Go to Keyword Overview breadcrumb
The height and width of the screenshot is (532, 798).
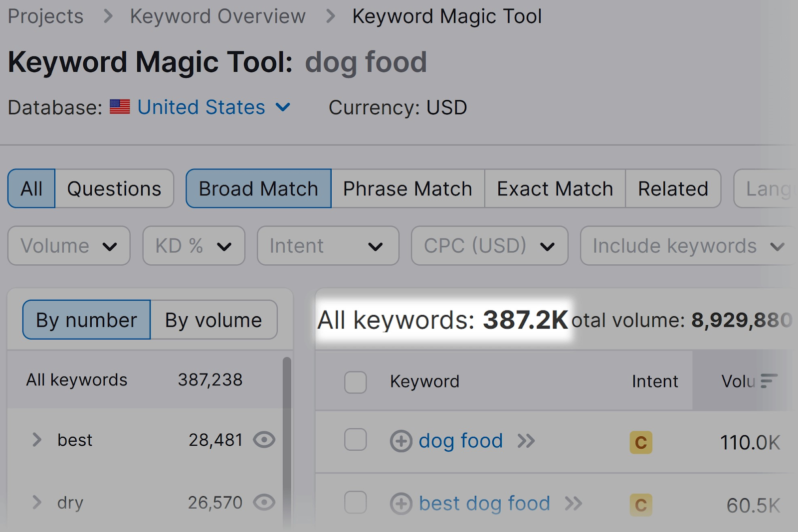pyautogui.click(x=217, y=16)
